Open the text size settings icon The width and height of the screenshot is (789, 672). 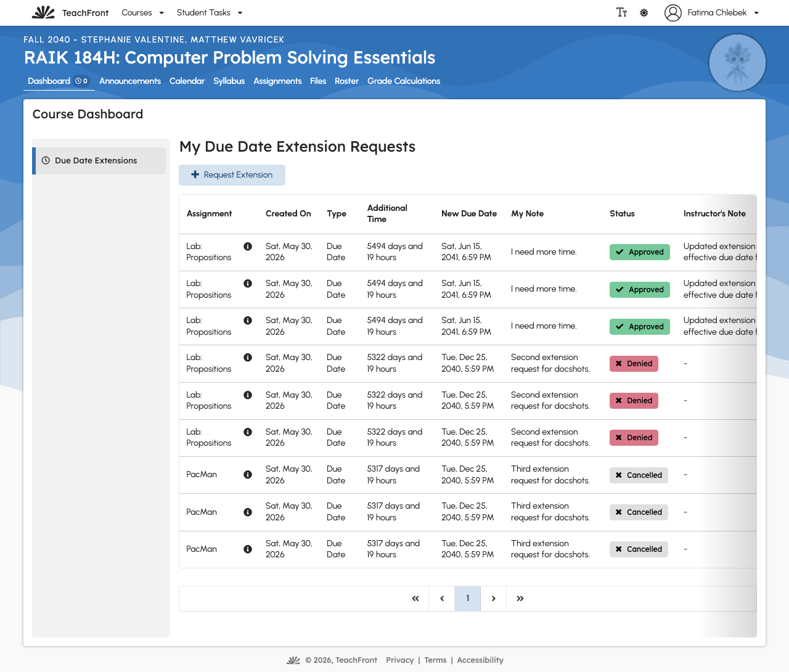pyautogui.click(x=621, y=12)
